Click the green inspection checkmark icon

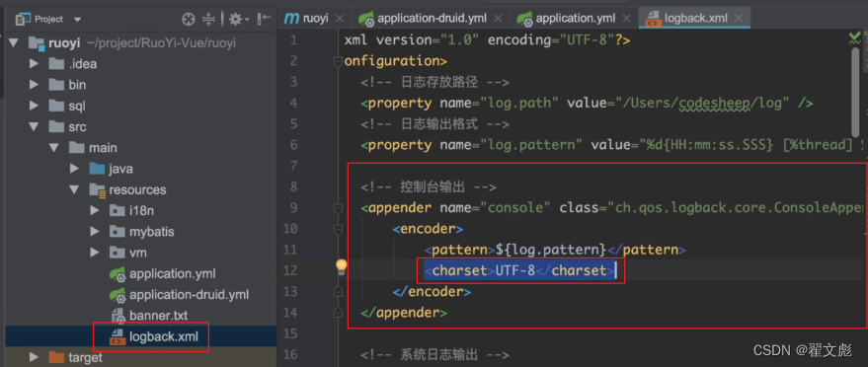pyautogui.click(x=855, y=37)
